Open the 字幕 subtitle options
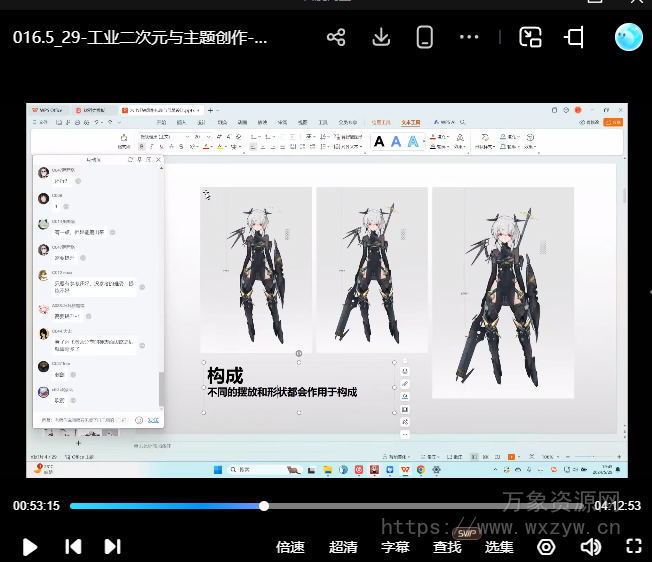Image resolution: width=652 pixels, height=562 pixels. pyautogui.click(x=395, y=547)
